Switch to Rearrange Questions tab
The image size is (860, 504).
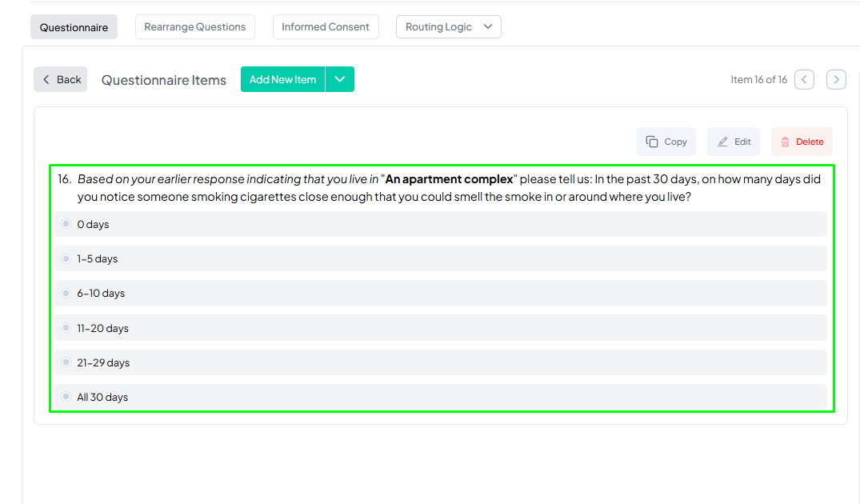pos(194,27)
